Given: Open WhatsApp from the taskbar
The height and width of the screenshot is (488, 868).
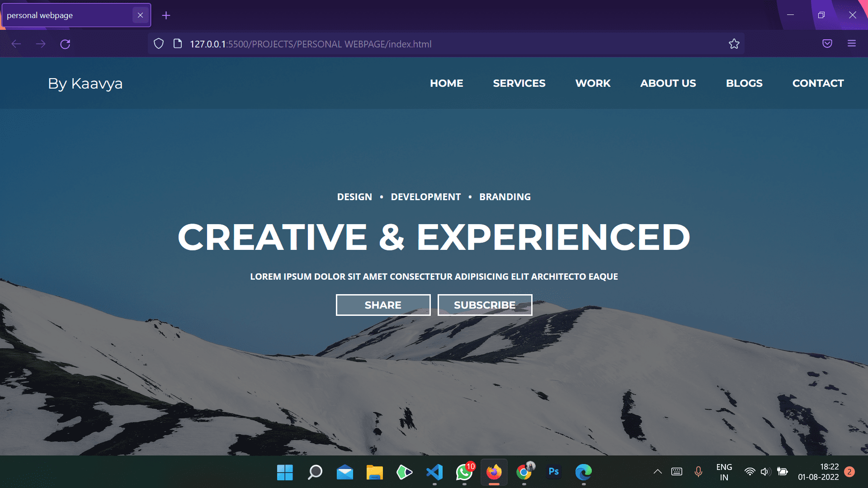Looking at the screenshot, I should click(464, 472).
